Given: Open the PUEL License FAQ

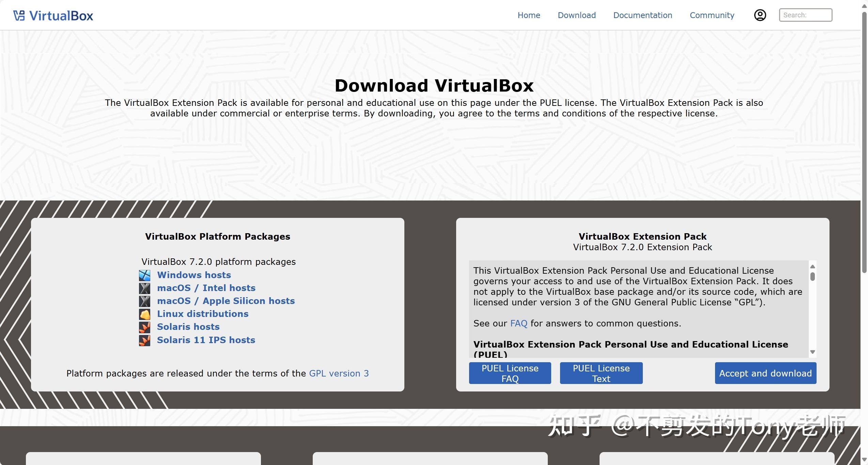Looking at the screenshot, I should [x=510, y=373].
